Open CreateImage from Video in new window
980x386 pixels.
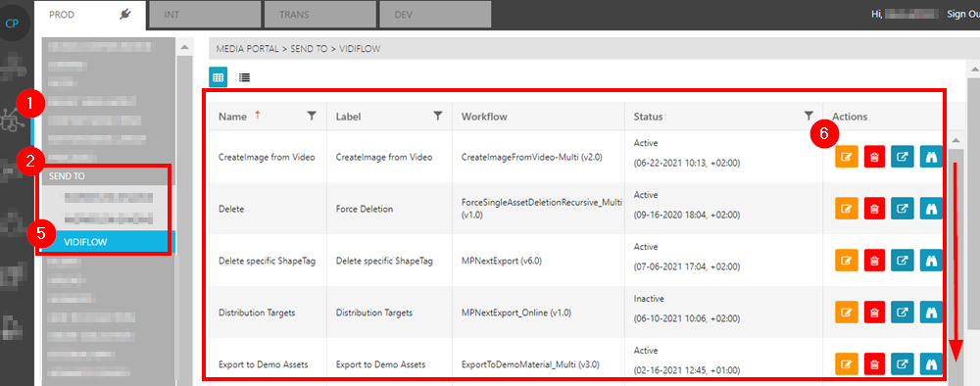click(903, 157)
